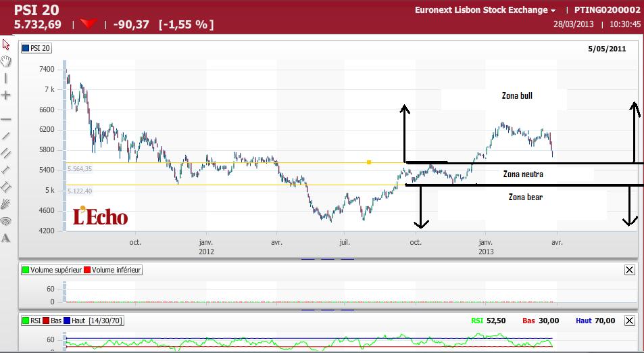This screenshot has height=353, width=644.
Task: Click the blue Haut legend swatch
Action: tap(67, 321)
